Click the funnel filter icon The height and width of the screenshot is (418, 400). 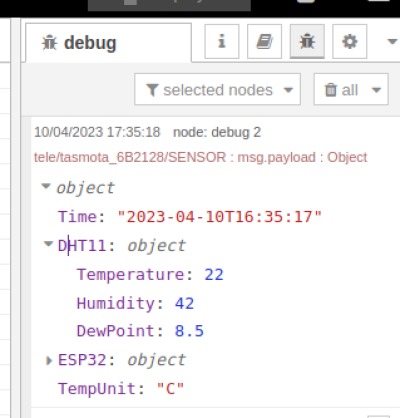pyautogui.click(x=152, y=90)
